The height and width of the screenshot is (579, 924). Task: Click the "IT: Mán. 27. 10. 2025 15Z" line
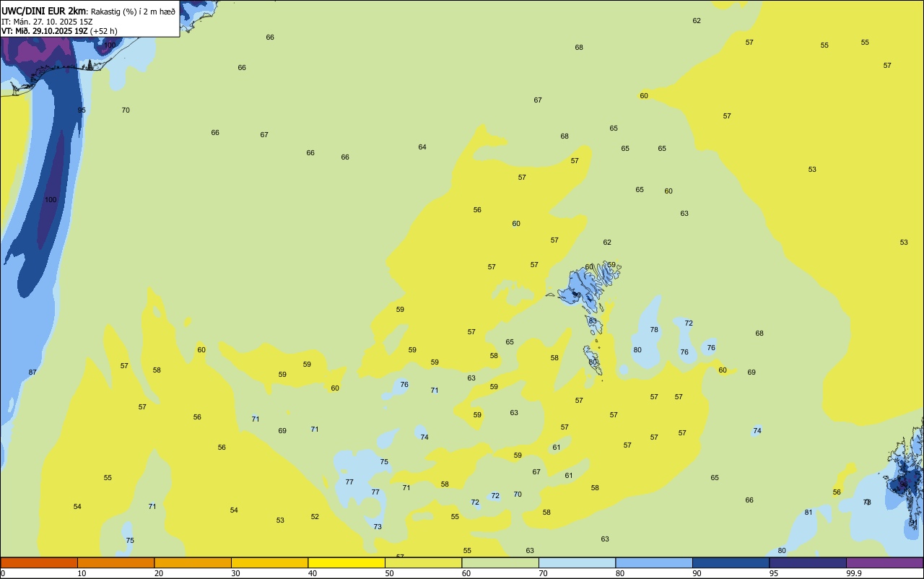pos(47,21)
